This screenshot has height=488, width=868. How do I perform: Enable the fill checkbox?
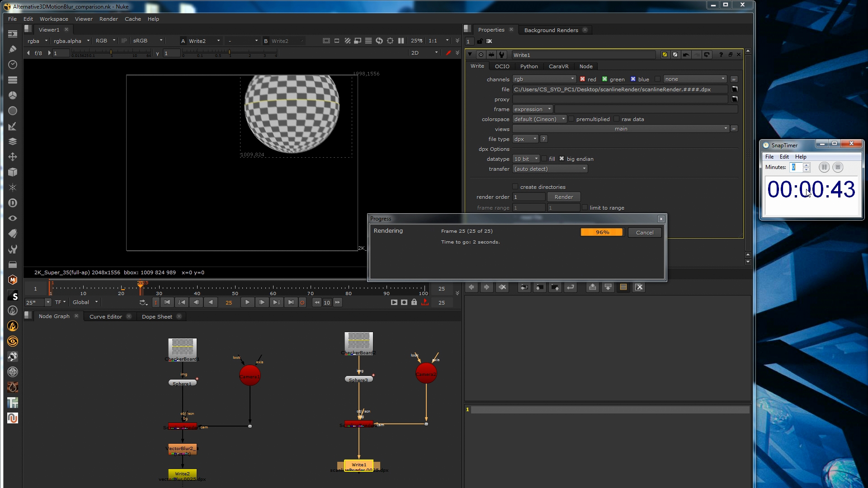pos(544,159)
